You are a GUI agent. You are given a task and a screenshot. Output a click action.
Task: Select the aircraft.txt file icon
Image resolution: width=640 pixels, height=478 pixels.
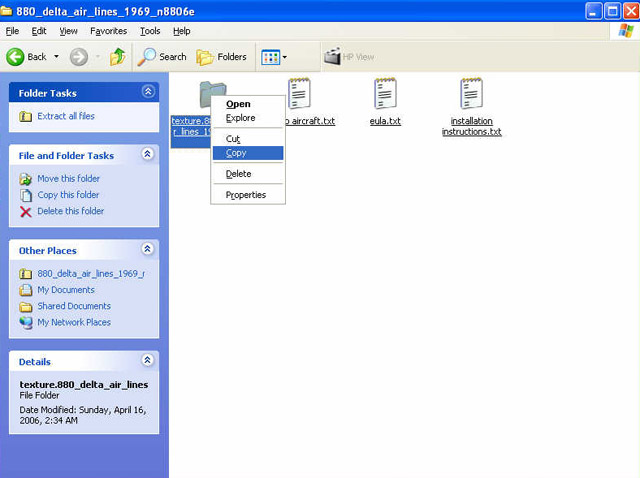(299, 93)
